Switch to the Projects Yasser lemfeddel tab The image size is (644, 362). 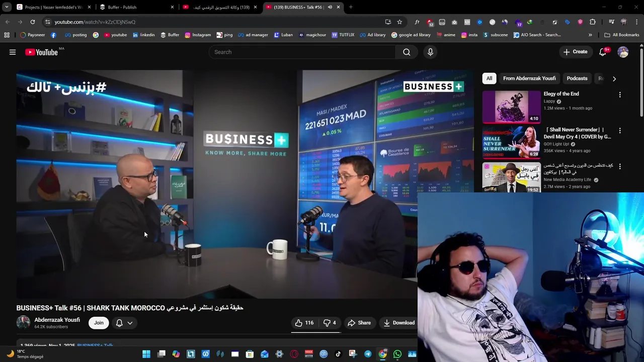click(x=53, y=7)
